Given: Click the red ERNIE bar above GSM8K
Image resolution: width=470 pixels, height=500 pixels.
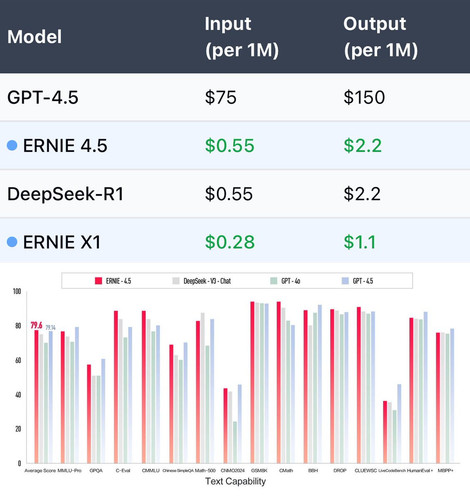Looking at the screenshot, I should (x=252, y=382).
